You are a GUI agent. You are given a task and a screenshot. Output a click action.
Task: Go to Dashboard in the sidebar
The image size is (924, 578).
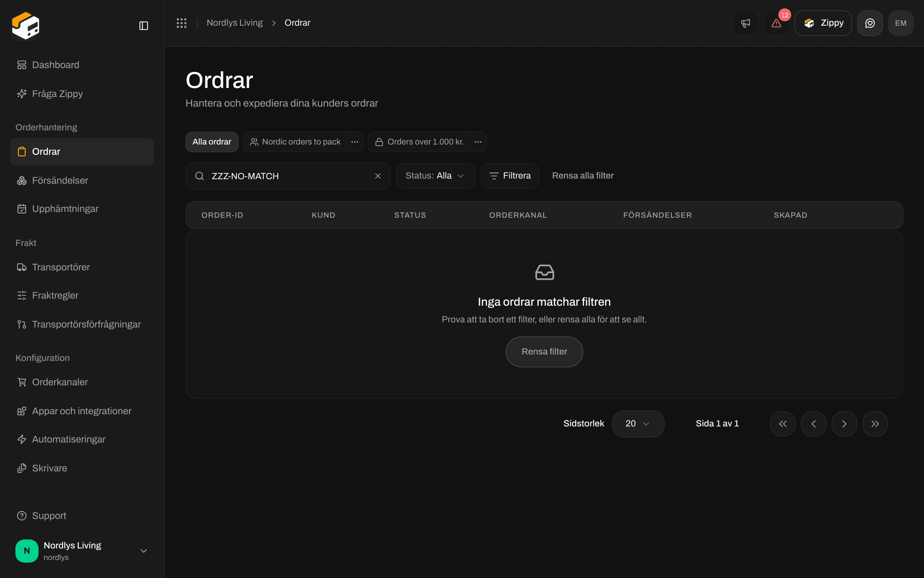pos(82,65)
